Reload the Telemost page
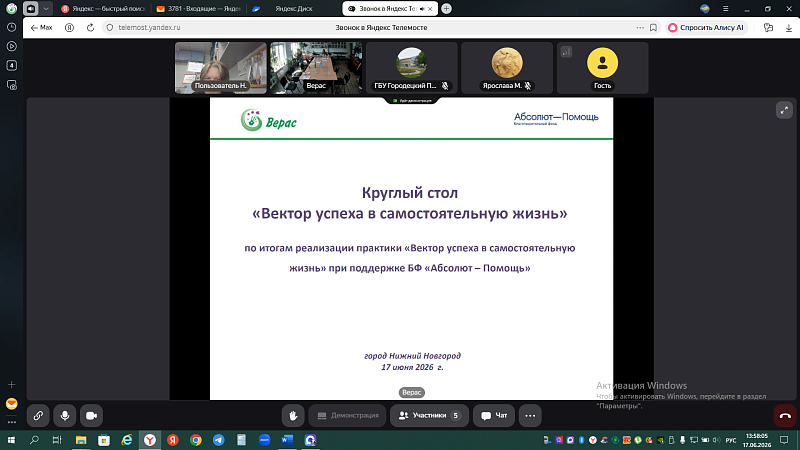The height and width of the screenshot is (450, 800). pos(90,28)
